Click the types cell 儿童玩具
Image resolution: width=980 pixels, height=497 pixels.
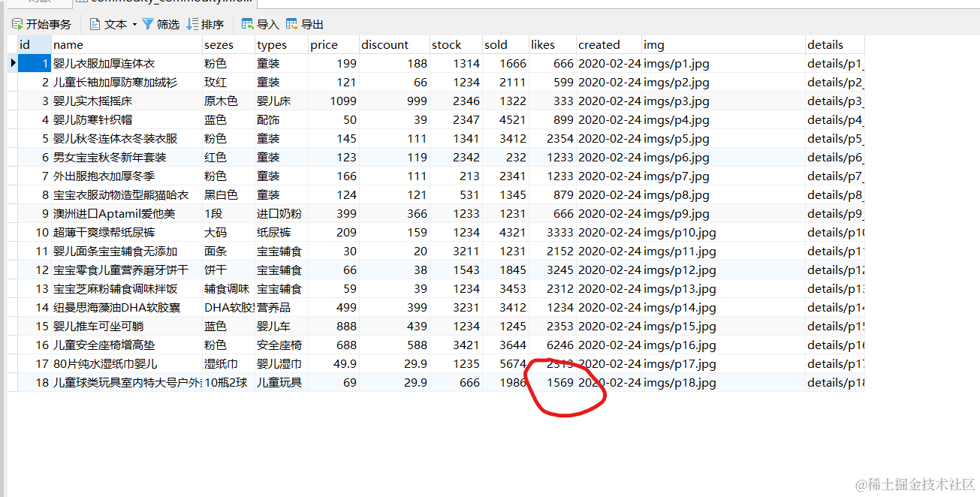click(281, 383)
